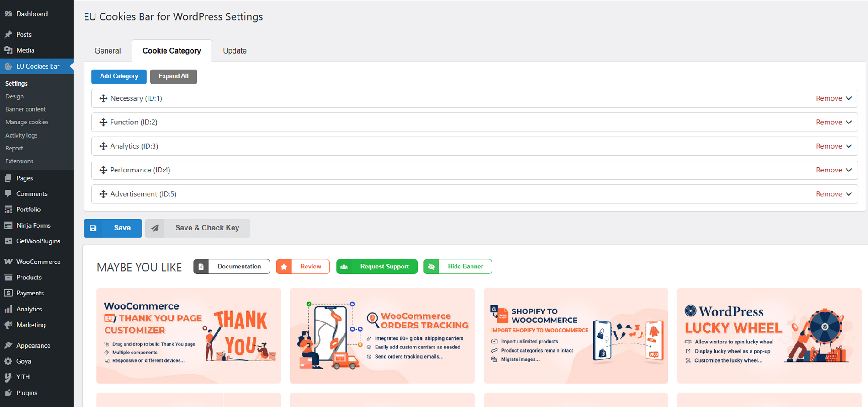The image size is (868, 407).
Task: Expand the Necessary (ID:1) category chevron
Action: pos(849,98)
